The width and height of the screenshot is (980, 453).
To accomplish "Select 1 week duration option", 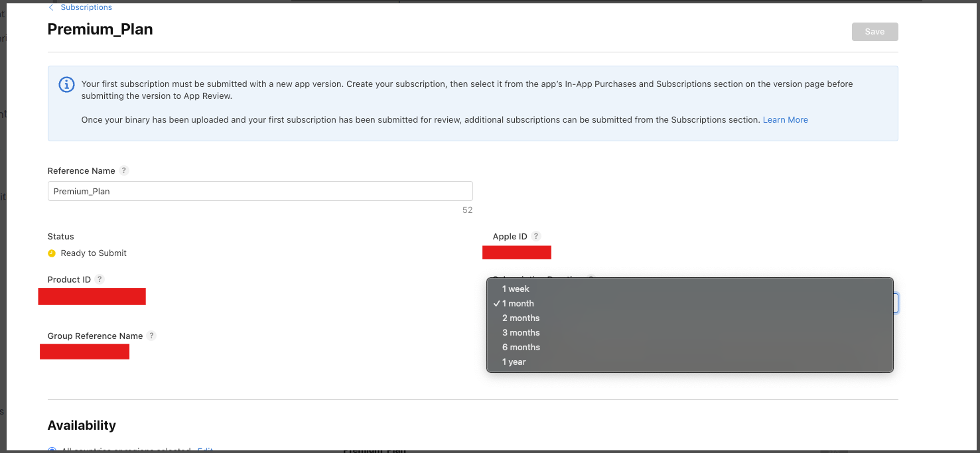I will point(690,289).
